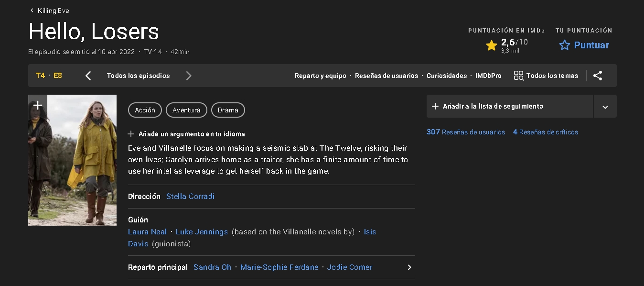Image resolution: width=644 pixels, height=286 pixels.
Task: Click the yellow IMDb rating star
Action: click(x=492, y=45)
